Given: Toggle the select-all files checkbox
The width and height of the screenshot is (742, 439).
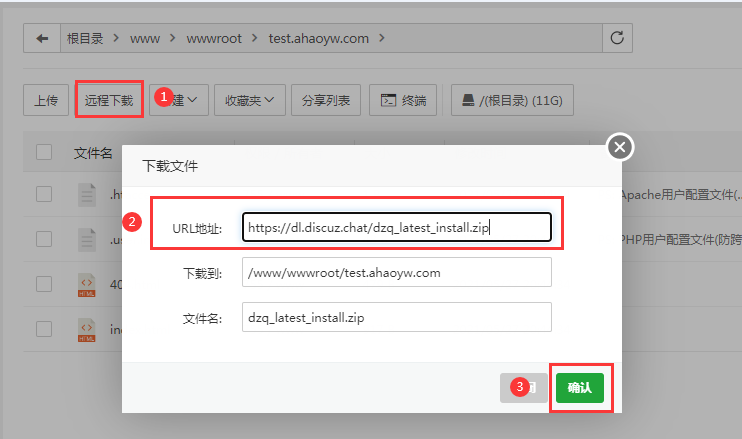Looking at the screenshot, I should 44,152.
